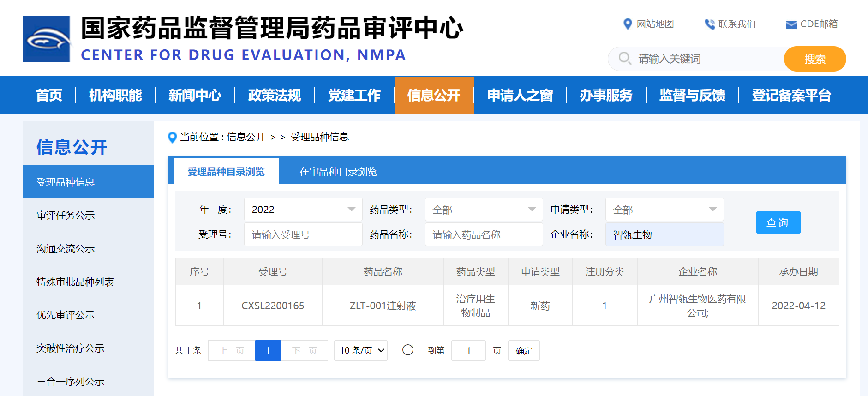
Task: Open the 年度 2022 dropdown
Action: (303, 210)
